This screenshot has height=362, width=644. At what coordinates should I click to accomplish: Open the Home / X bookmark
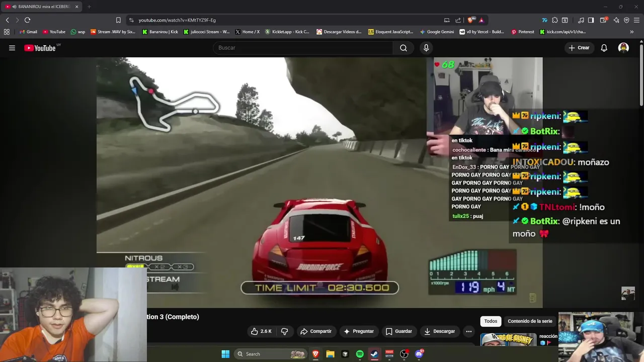point(247,32)
